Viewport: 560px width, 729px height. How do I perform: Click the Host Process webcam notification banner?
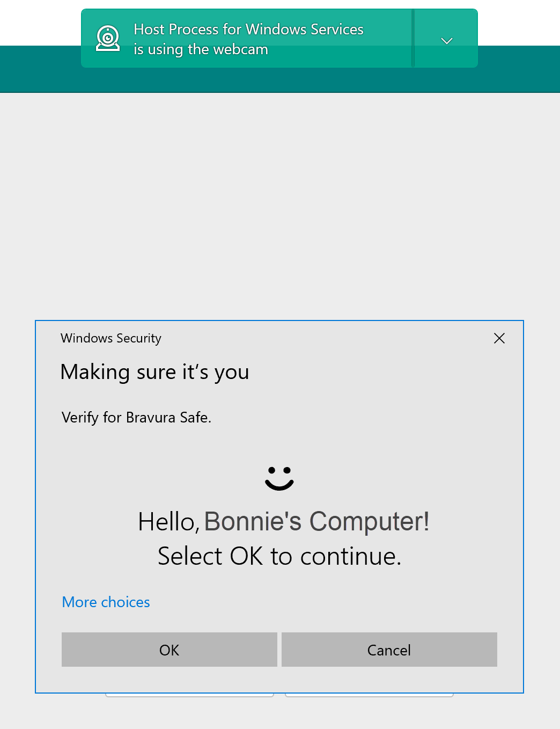pos(247,38)
